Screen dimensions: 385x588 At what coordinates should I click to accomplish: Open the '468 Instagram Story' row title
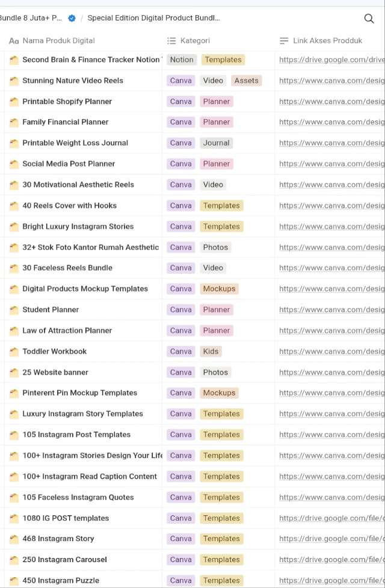58,539
